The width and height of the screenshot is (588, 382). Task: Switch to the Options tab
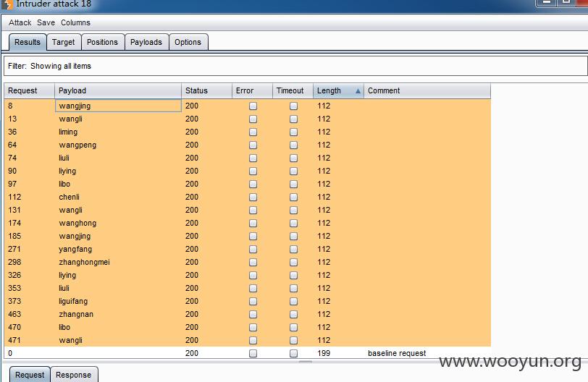[x=188, y=42]
